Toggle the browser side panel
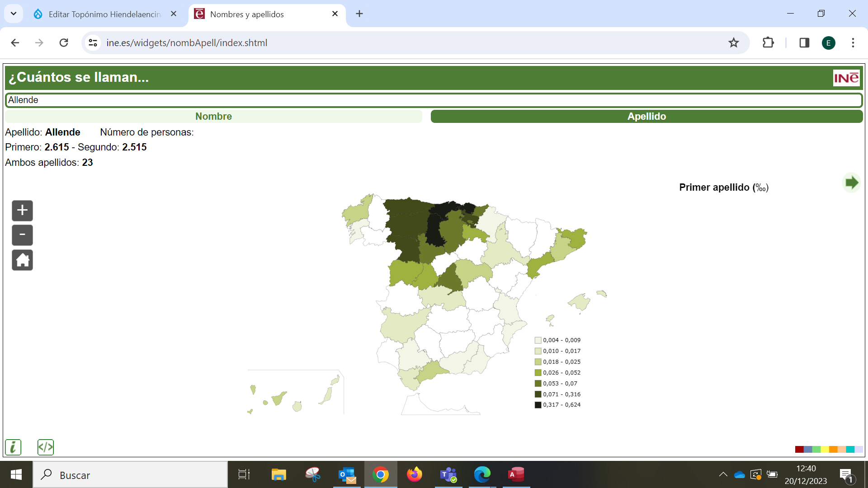This screenshot has width=868, height=488. coord(804,43)
